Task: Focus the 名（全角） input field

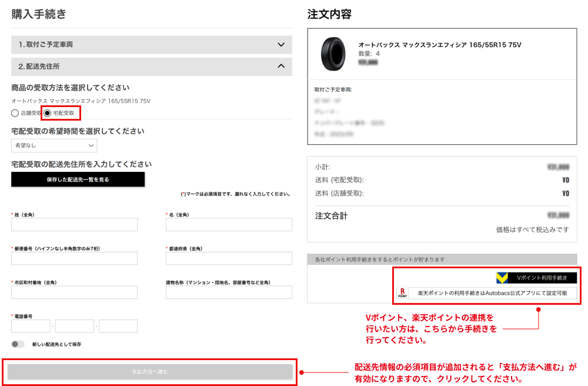Action: (229, 225)
